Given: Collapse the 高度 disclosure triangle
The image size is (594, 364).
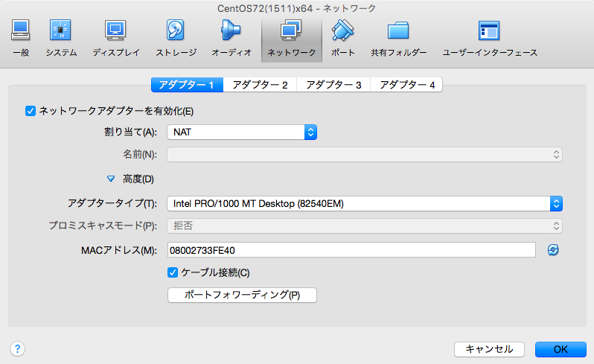Looking at the screenshot, I should 111,179.
